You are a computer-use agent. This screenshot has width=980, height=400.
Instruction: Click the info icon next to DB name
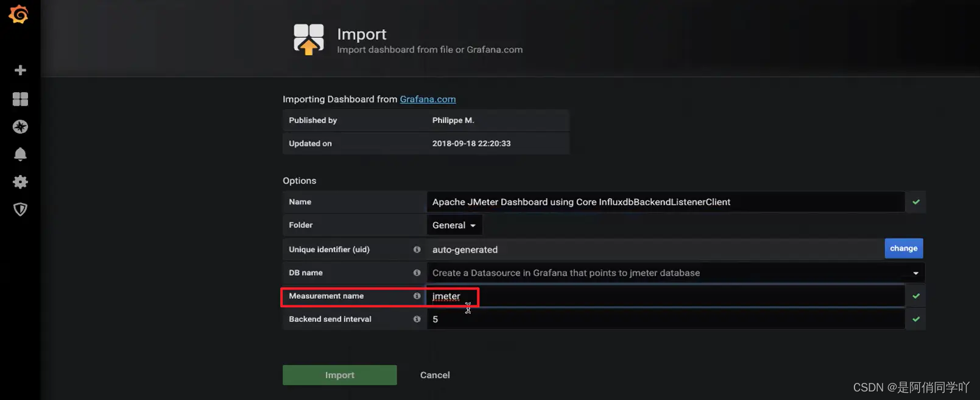[417, 273]
